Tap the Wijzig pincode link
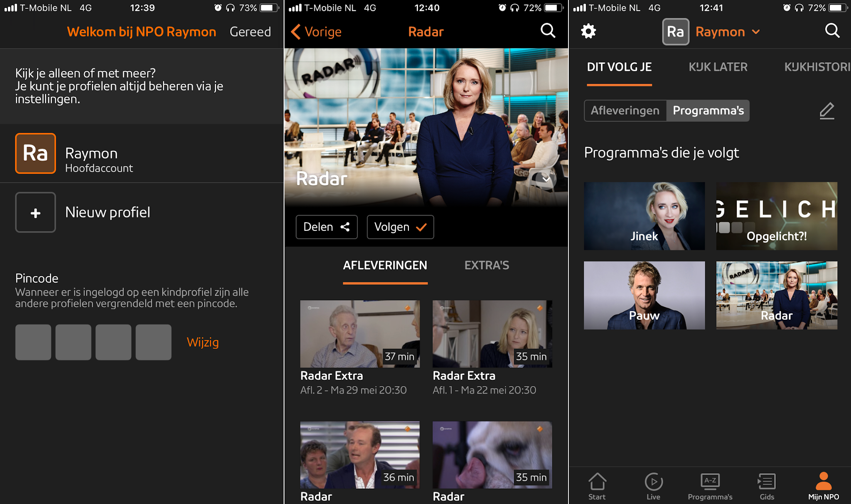The width and height of the screenshot is (851, 504). (x=203, y=342)
